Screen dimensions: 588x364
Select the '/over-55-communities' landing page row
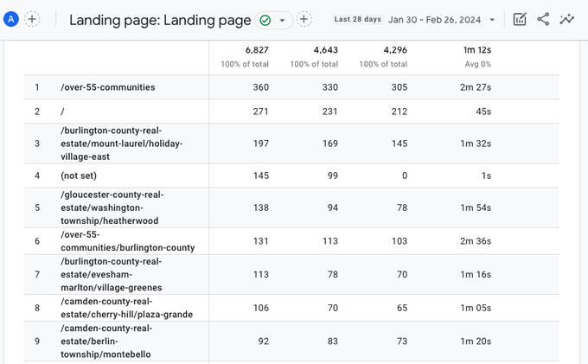coord(291,87)
